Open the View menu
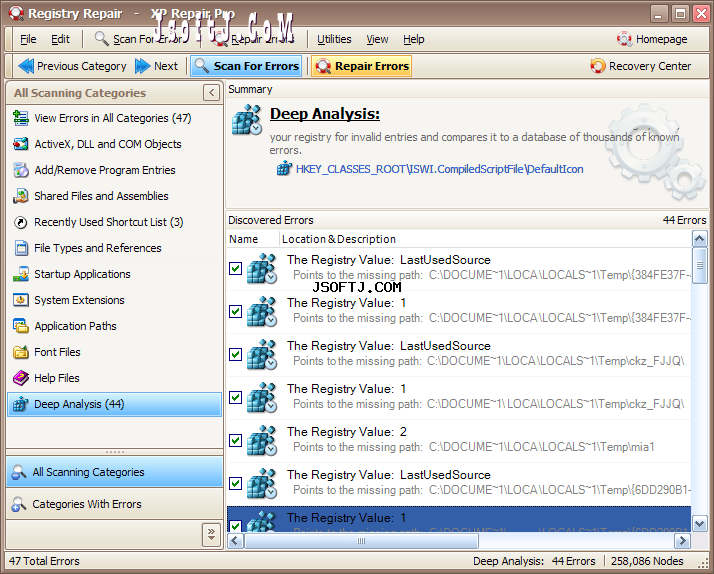The width and height of the screenshot is (714, 574). pyautogui.click(x=377, y=39)
